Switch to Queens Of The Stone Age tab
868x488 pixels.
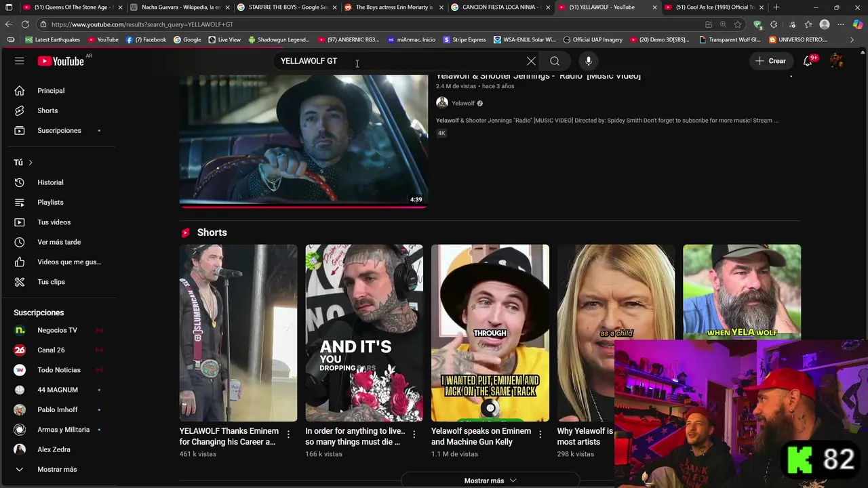71,7
